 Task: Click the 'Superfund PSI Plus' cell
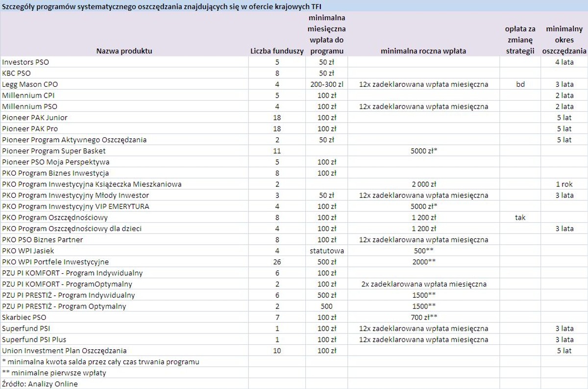click(x=34, y=339)
